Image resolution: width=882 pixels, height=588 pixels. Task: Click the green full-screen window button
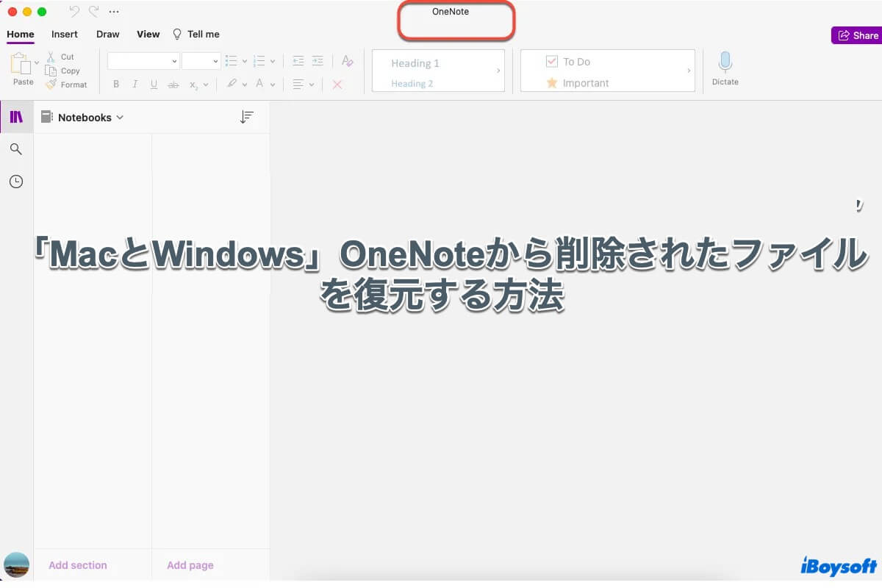[x=42, y=12]
